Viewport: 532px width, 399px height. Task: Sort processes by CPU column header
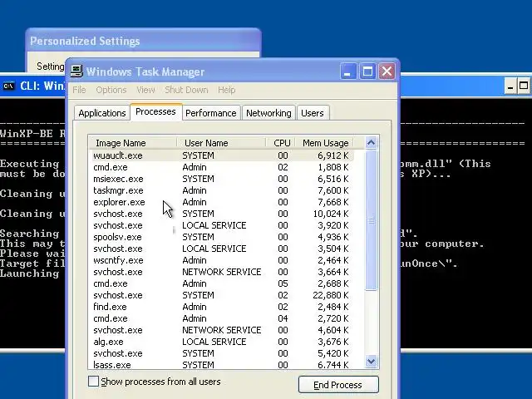281,143
